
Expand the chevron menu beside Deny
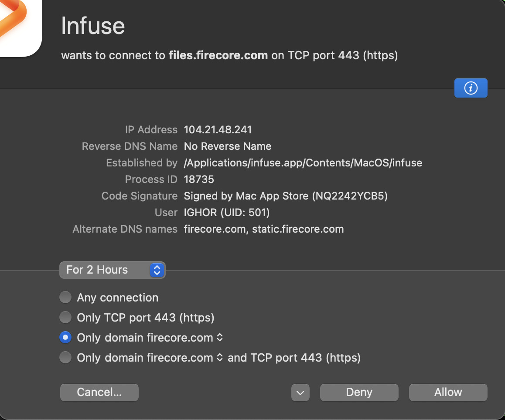click(300, 393)
